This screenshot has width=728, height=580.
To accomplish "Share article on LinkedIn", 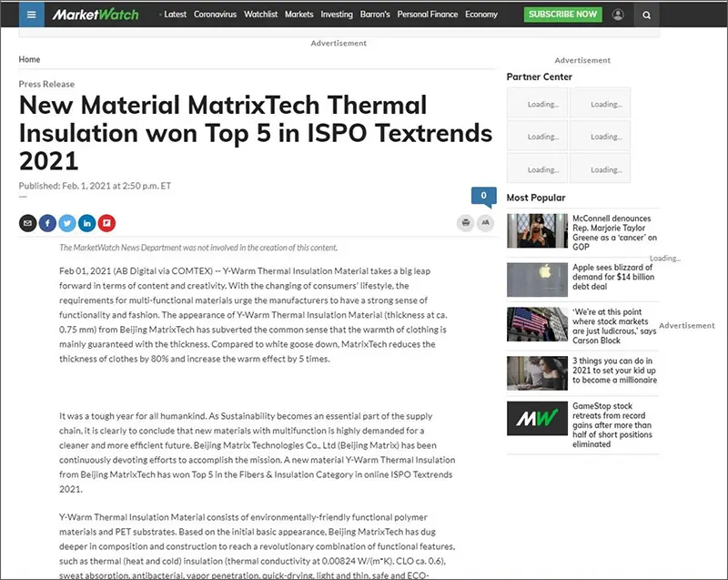I will [87, 223].
